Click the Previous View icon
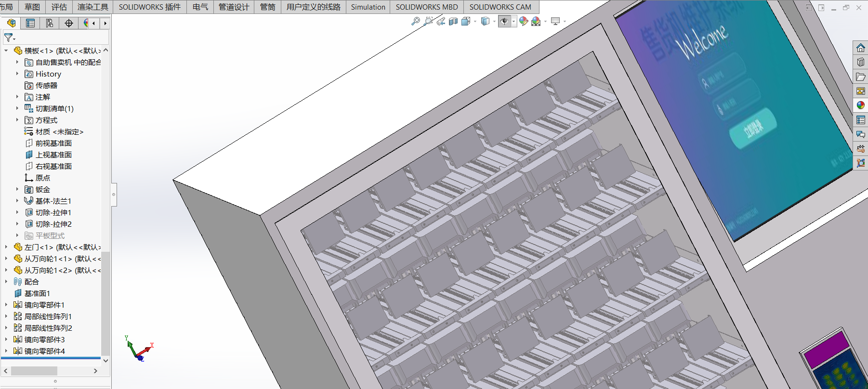Image resolution: width=868 pixels, height=389 pixels. tap(441, 21)
